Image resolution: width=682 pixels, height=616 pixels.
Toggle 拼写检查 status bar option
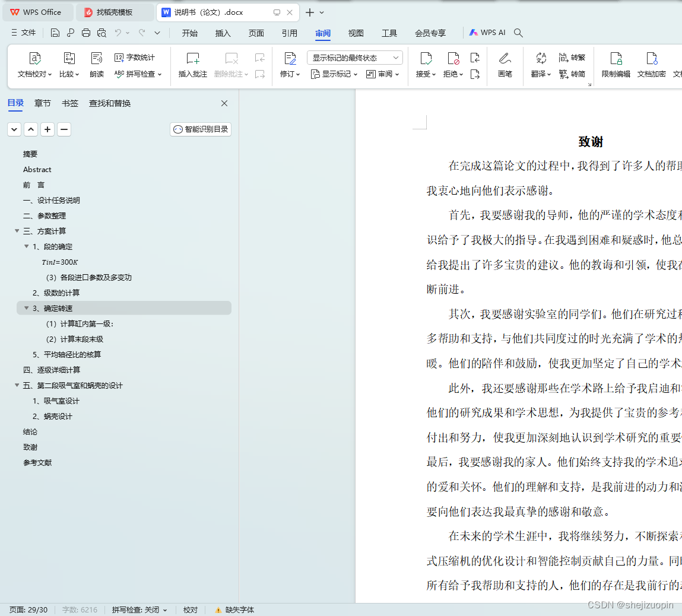pyautogui.click(x=139, y=610)
